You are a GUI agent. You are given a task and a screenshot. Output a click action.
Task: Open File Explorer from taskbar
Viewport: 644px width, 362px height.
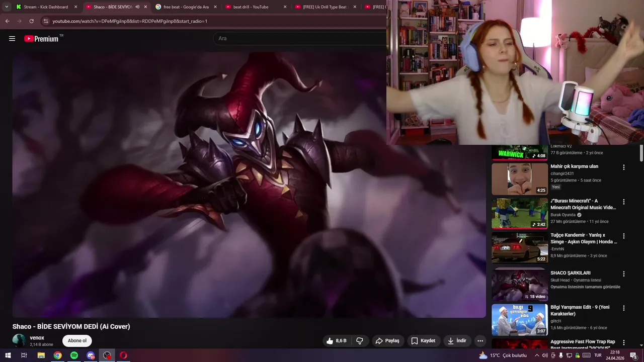(x=41, y=355)
